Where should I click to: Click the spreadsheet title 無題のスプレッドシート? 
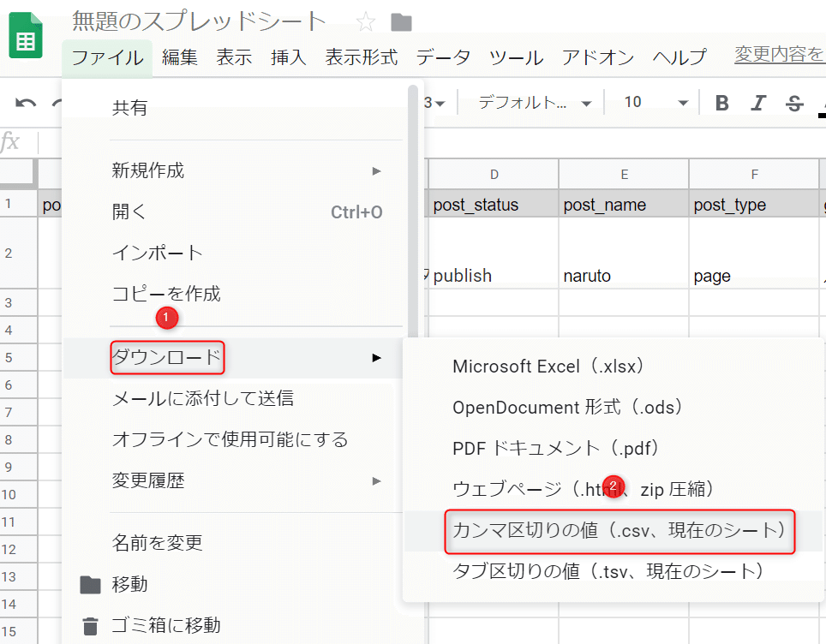pos(199,21)
